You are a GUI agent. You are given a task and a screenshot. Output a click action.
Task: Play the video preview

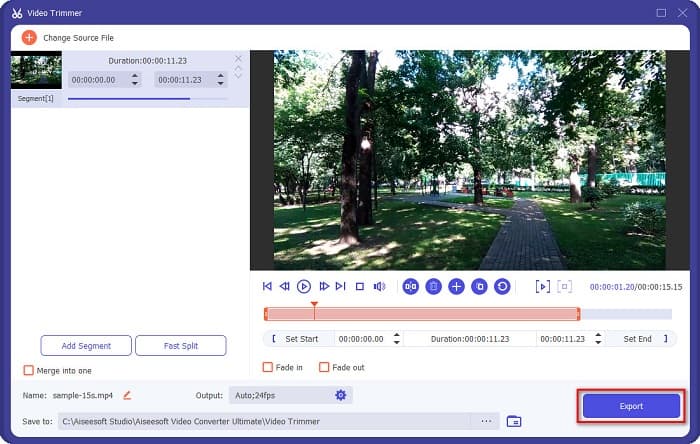[304, 286]
